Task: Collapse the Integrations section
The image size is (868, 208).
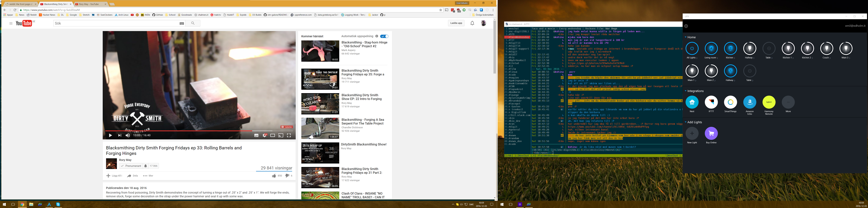Action: coord(685,91)
